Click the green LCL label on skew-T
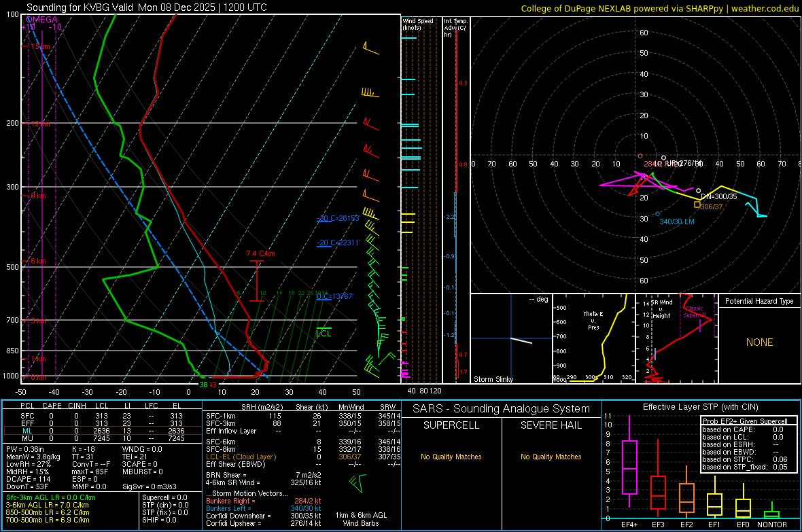The width and height of the screenshot is (802, 532). (324, 333)
